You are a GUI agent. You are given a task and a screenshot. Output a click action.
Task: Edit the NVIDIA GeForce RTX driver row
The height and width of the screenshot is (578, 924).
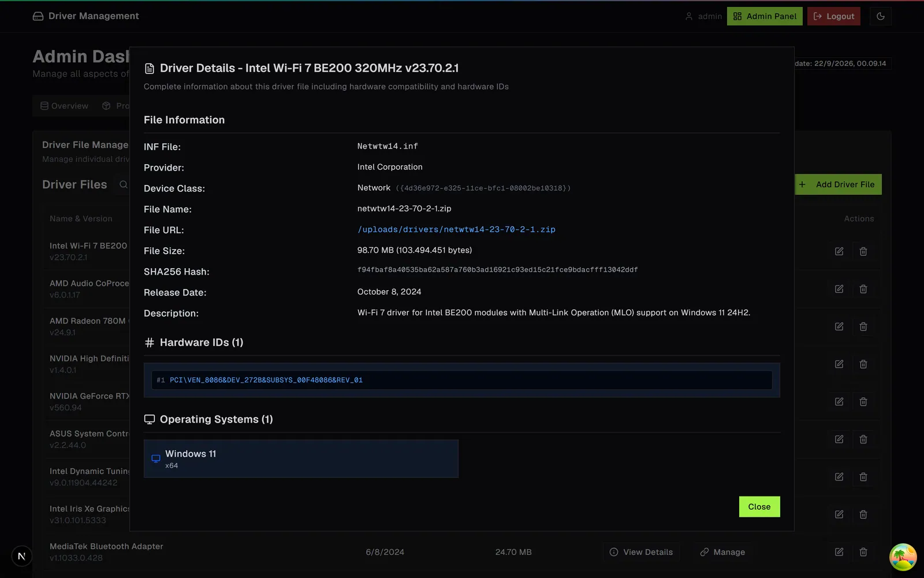[x=839, y=402]
